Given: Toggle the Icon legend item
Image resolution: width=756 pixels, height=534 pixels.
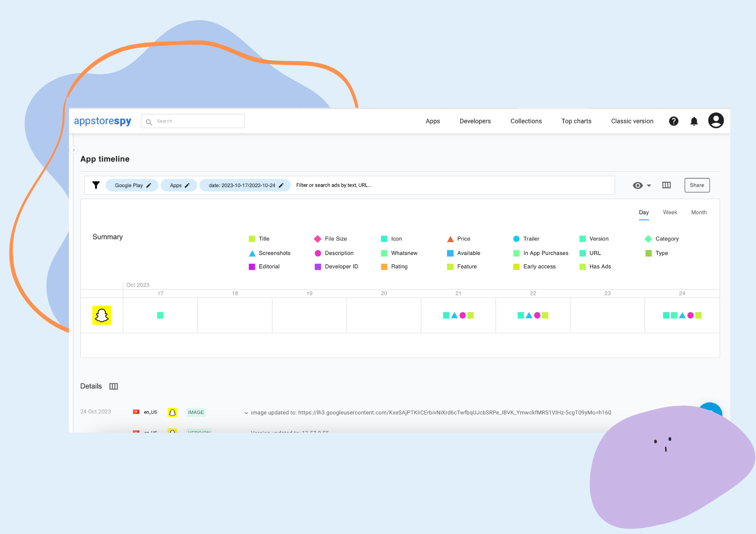Looking at the screenshot, I should (392, 239).
